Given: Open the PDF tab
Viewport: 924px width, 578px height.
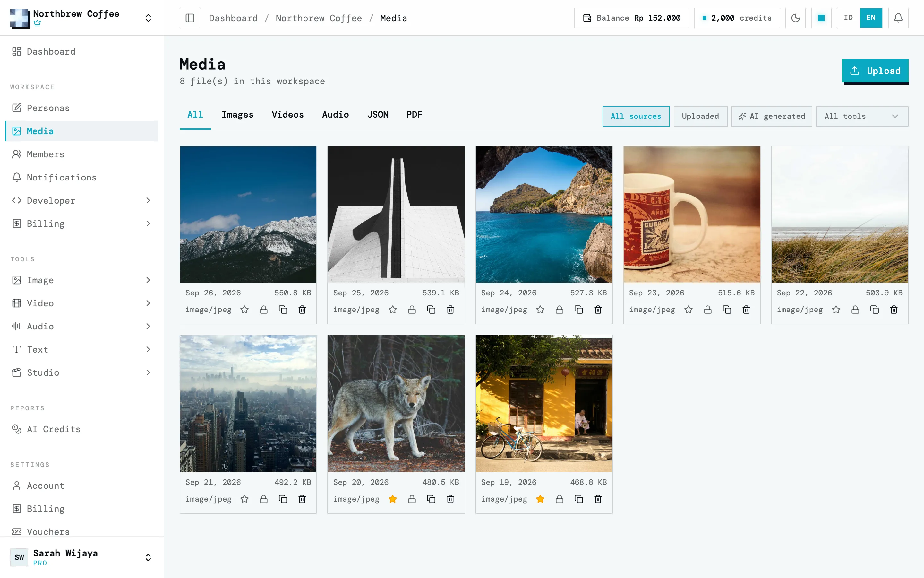Looking at the screenshot, I should click(x=414, y=115).
